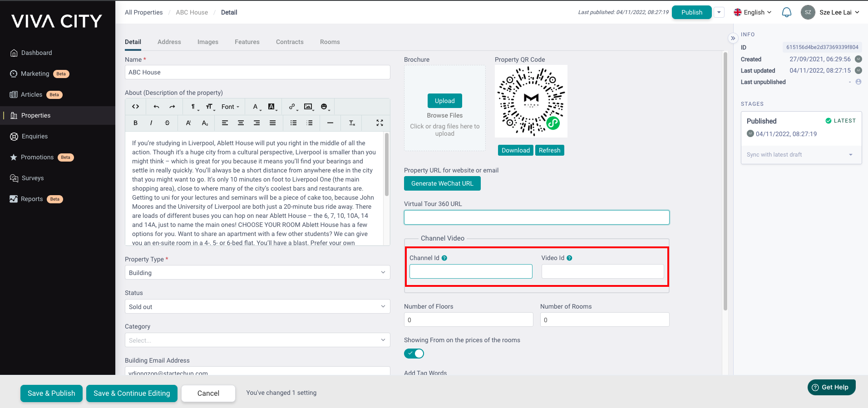Apply strikethrough formatting
The width and height of the screenshot is (868, 408).
pyautogui.click(x=167, y=123)
